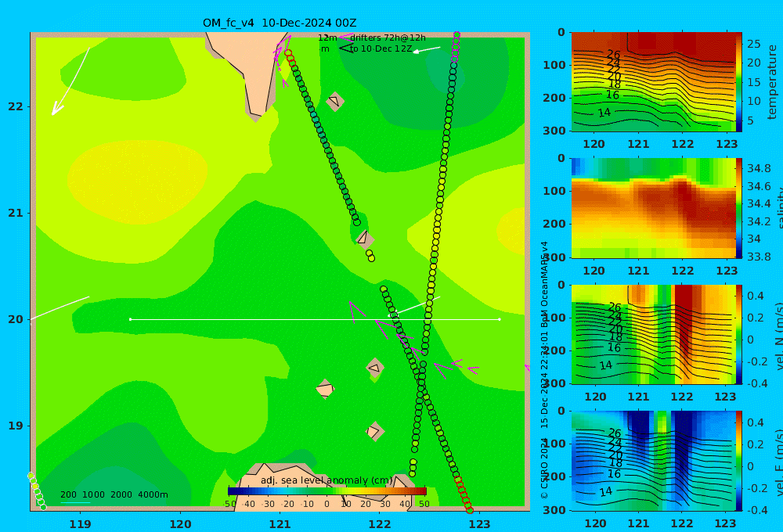Click the vel. N color scale bar

[739, 334]
